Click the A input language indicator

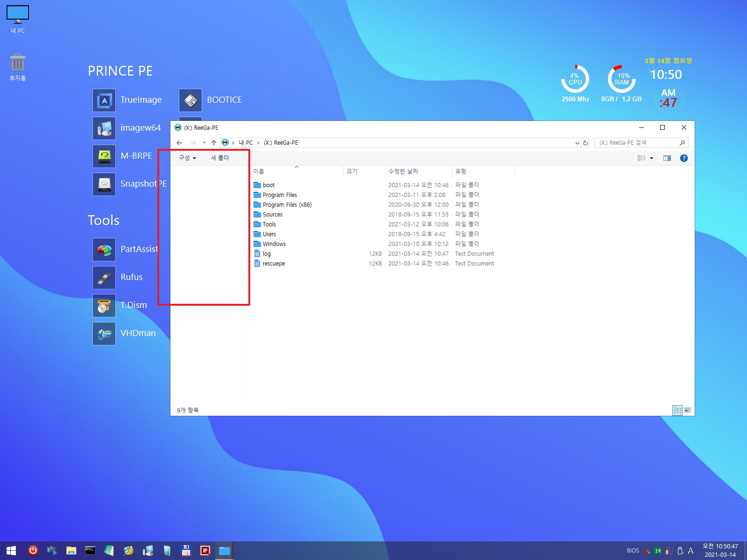(x=691, y=551)
